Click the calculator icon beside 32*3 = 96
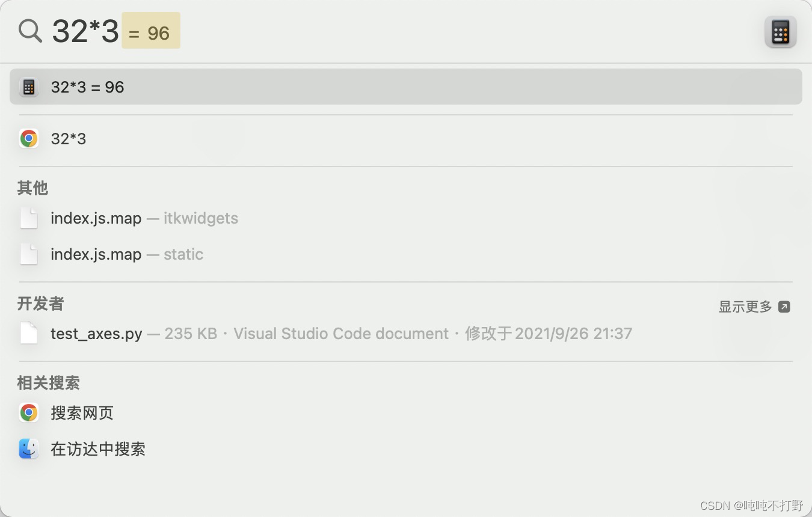This screenshot has width=812, height=517. [29, 87]
